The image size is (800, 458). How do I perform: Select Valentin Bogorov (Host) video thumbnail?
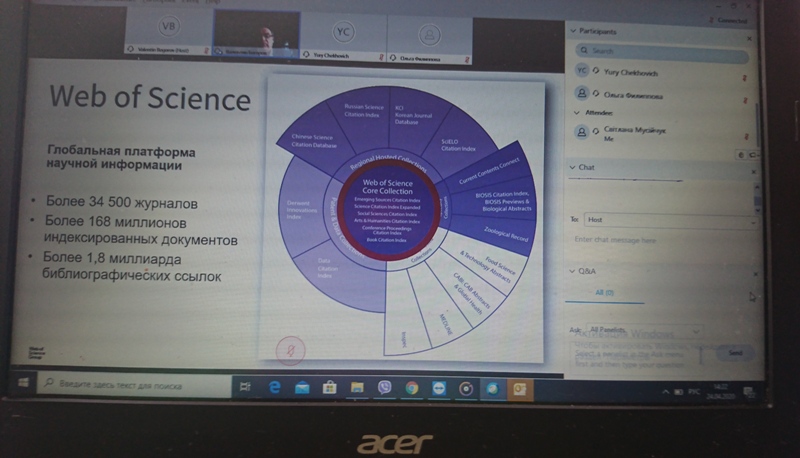pyautogui.click(x=168, y=32)
